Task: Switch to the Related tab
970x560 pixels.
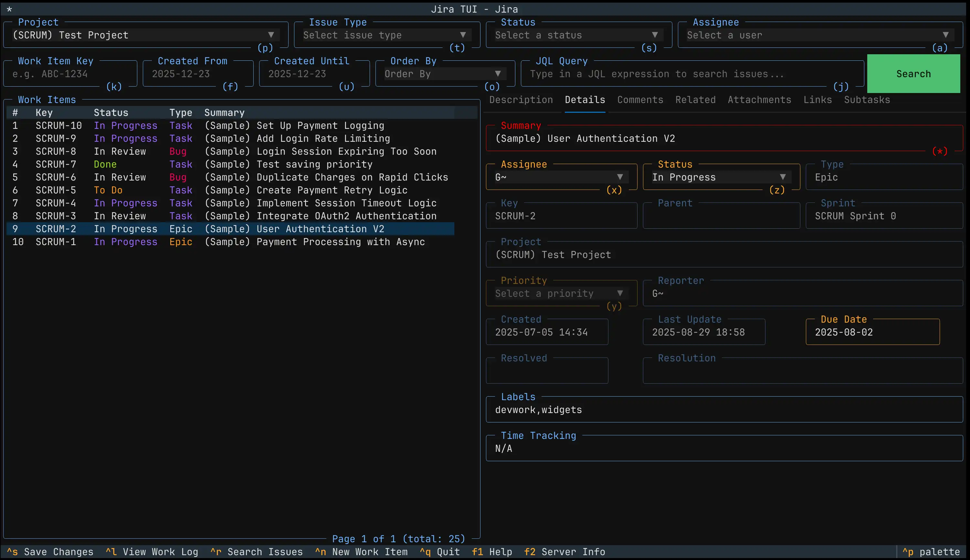Action: click(x=695, y=100)
